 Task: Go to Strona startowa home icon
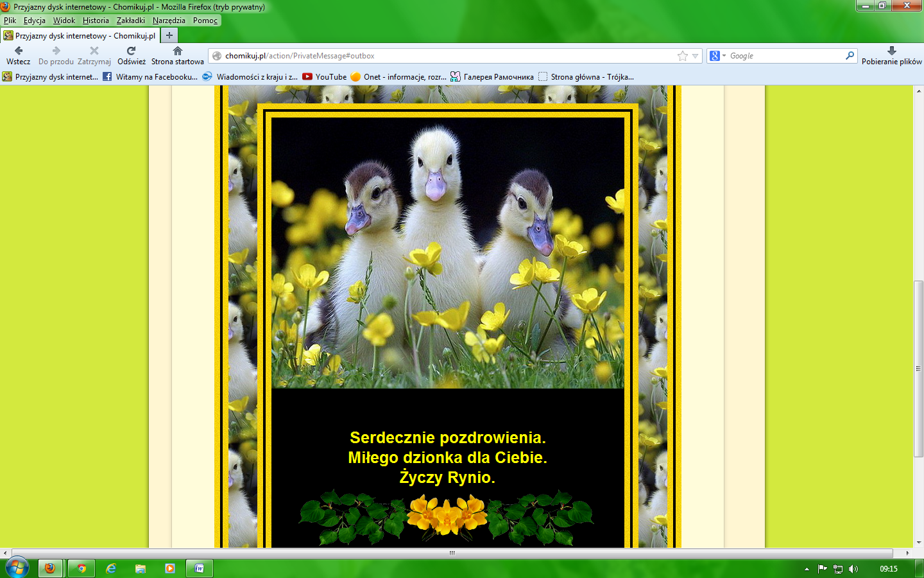[177, 55]
